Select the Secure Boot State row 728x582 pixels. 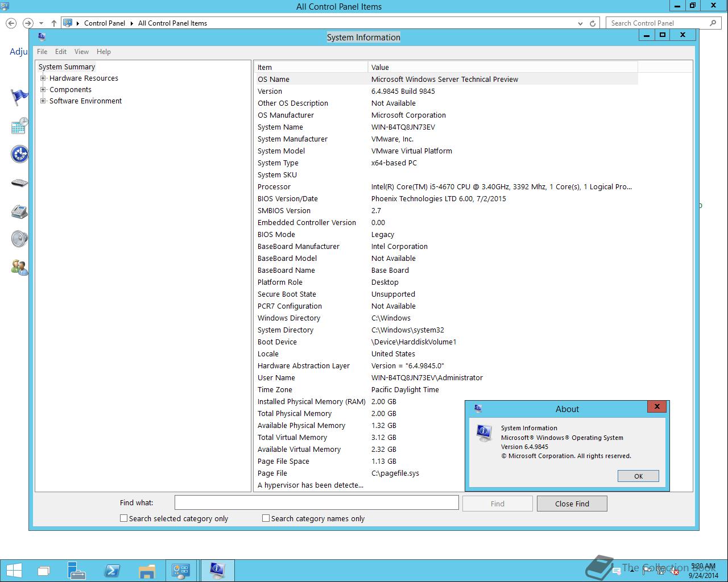pos(446,294)
